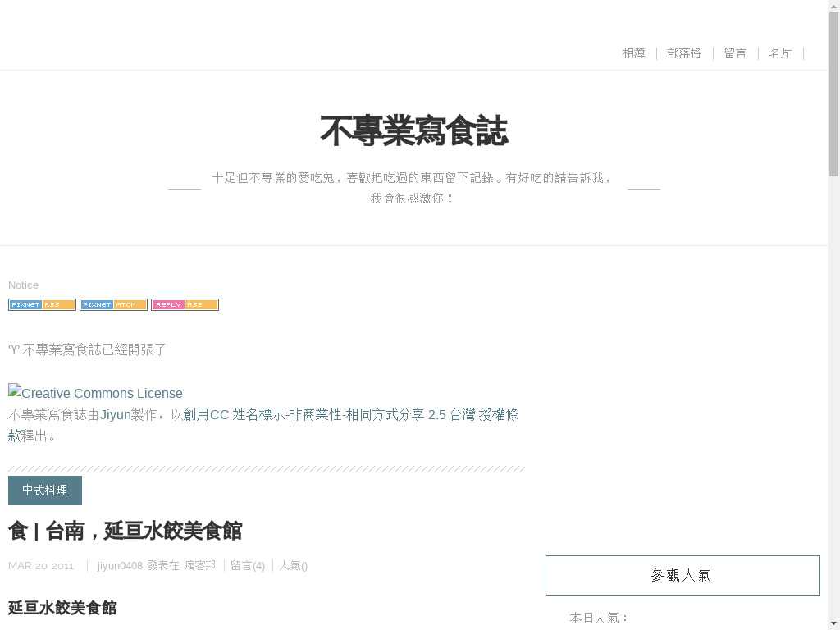The image size is (840, 630).
Task: Click the blog title 不專業寫食誌
Action: [413, 131]
